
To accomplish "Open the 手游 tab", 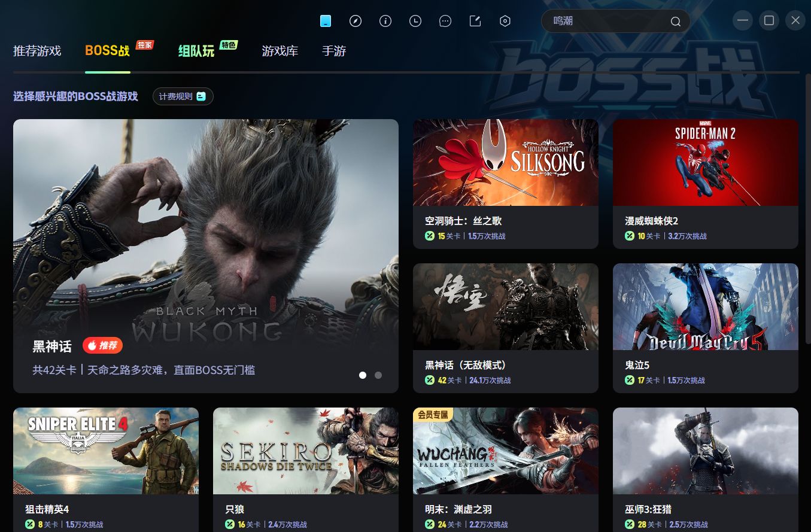I will (334, 51).
